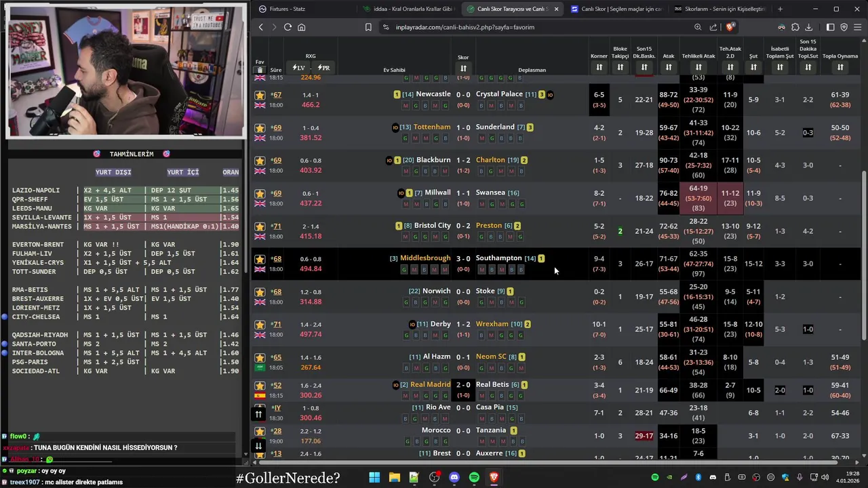
Task: Open the Wrexham team link
Action: coord(492,323)
